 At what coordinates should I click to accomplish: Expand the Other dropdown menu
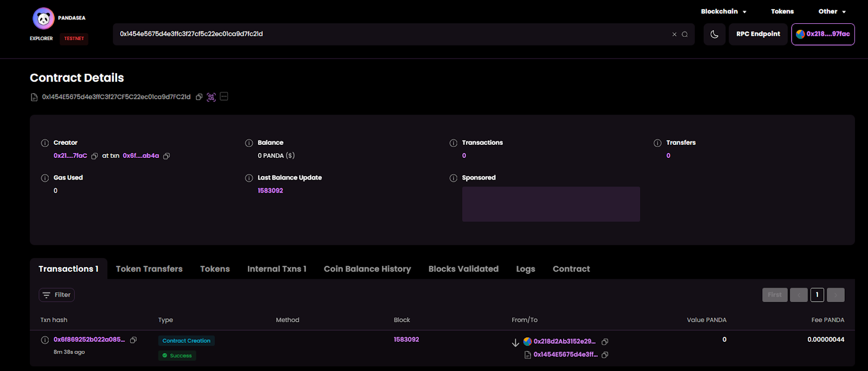(x=832, y=11)
